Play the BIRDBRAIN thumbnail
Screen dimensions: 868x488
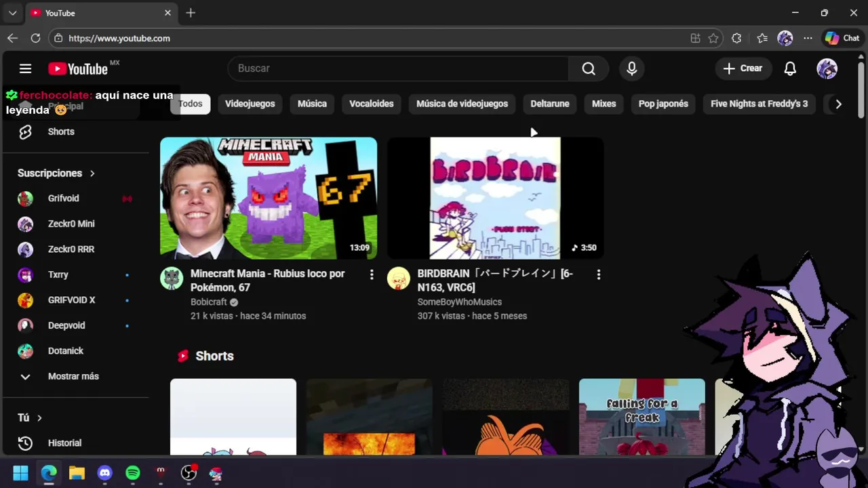[x=495, y=198]
